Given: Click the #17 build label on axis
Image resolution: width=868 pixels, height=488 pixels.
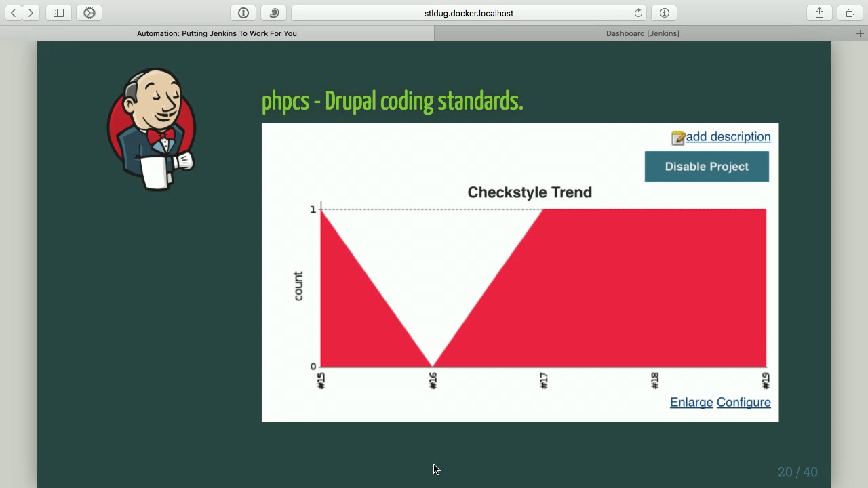Looking at the screenshot, I should (544, 381).
